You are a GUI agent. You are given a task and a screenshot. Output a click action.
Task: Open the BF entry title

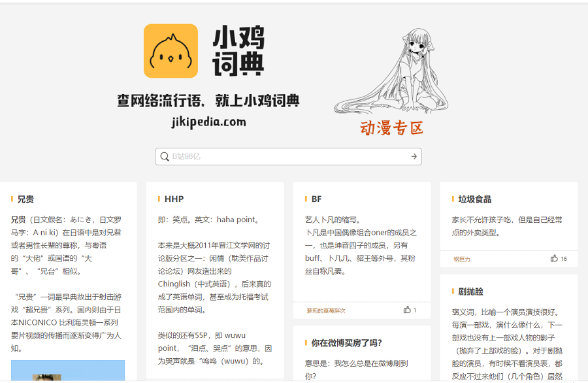point(316,199)
